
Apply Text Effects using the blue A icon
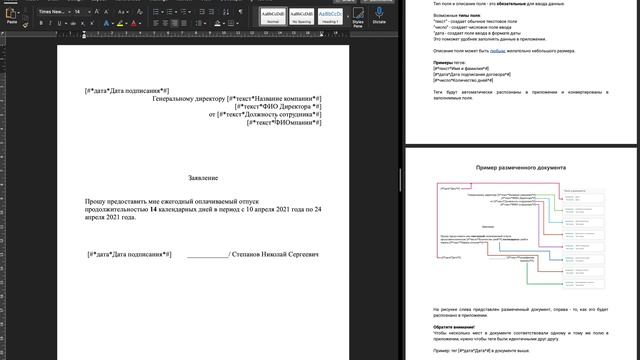click(106, 24)
